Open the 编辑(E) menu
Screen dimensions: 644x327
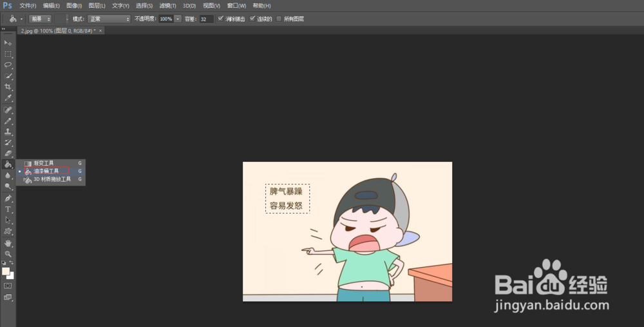(52, 6)
